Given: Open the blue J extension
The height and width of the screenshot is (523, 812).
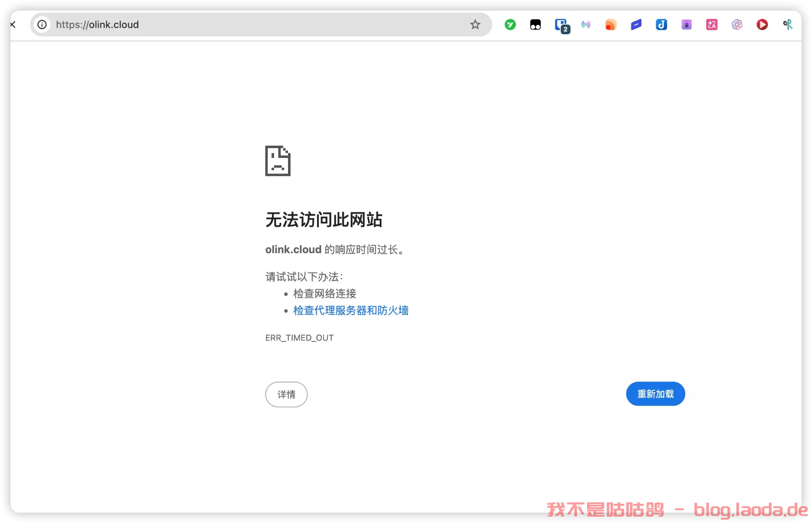Looking at the screenshot, I should [661, 25].
